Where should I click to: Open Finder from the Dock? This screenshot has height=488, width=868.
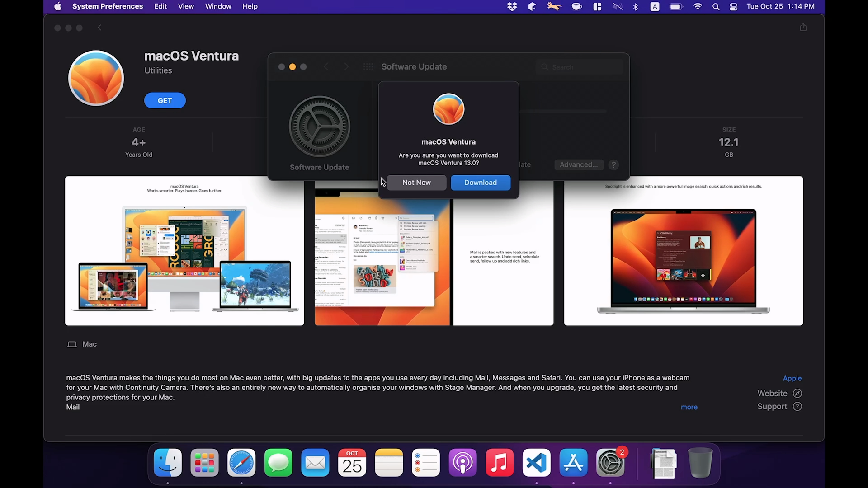168,463
